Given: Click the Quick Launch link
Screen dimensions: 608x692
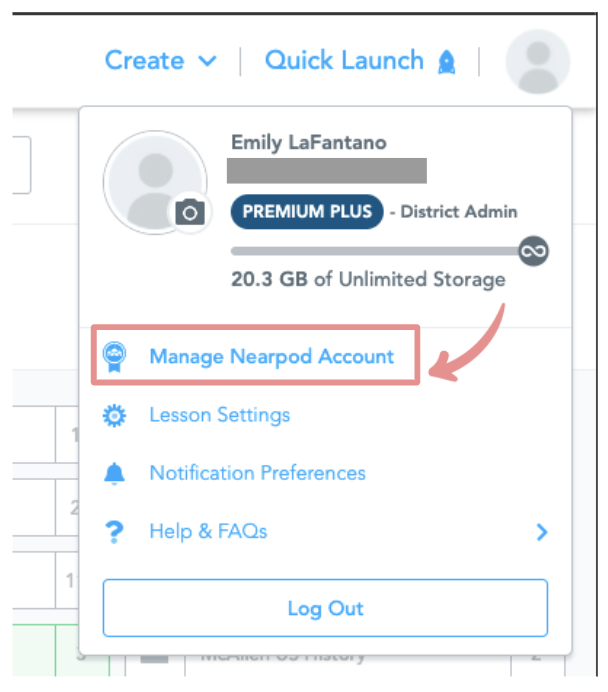Looking at the screenshot, I should [x=344, y=61].
